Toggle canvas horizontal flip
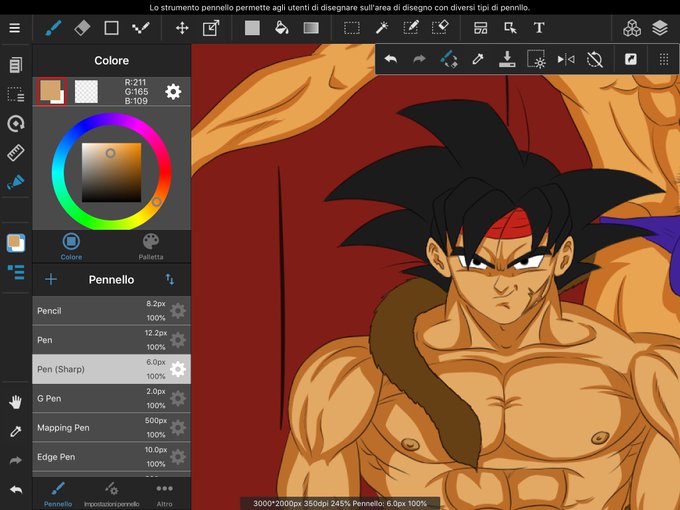Viewport: 680px width, 510px height. (566, 59)
